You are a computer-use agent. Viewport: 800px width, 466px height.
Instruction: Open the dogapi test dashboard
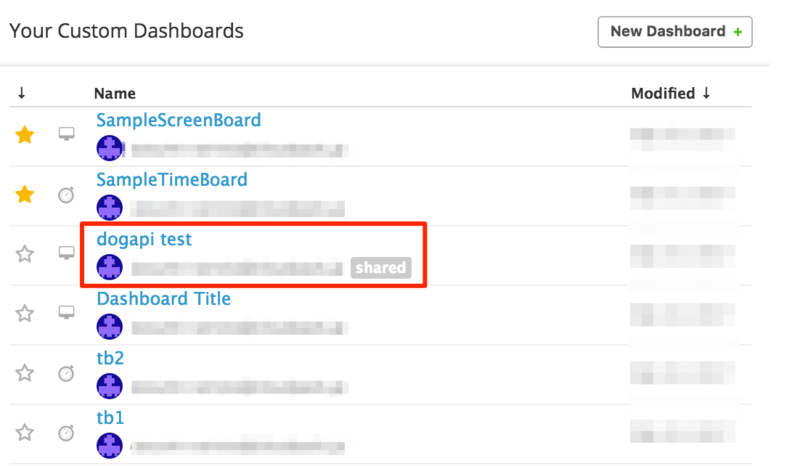[144, 239]
